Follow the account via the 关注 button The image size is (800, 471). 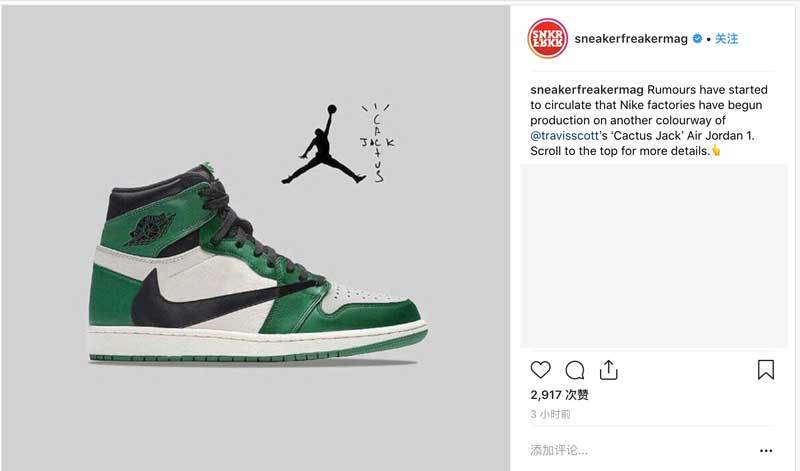726,39
